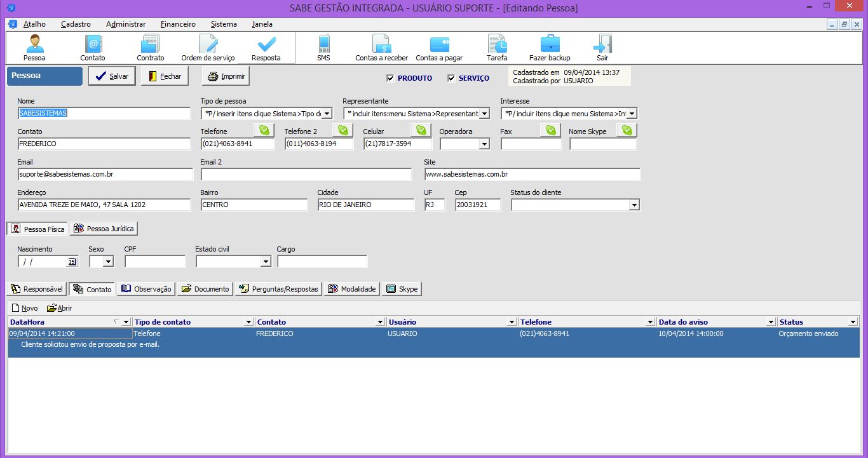Open the Financeiro menu

[x=178, y=24]
